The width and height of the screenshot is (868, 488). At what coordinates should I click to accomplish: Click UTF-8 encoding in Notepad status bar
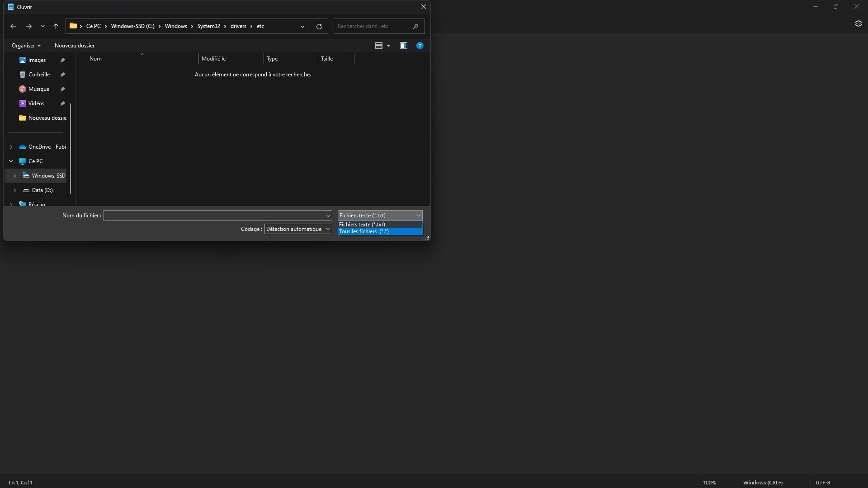(823, 483)
